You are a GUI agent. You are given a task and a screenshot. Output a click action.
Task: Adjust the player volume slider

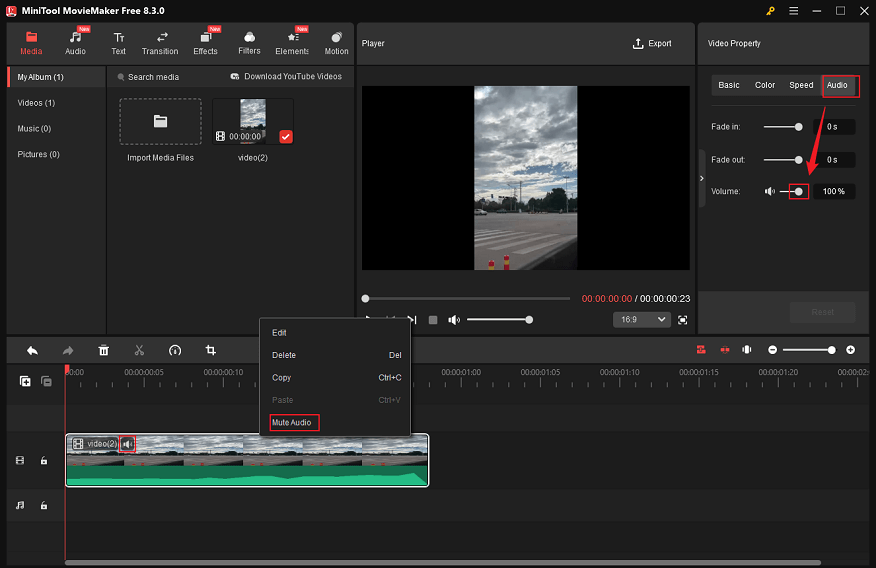(x=499, y=320)
